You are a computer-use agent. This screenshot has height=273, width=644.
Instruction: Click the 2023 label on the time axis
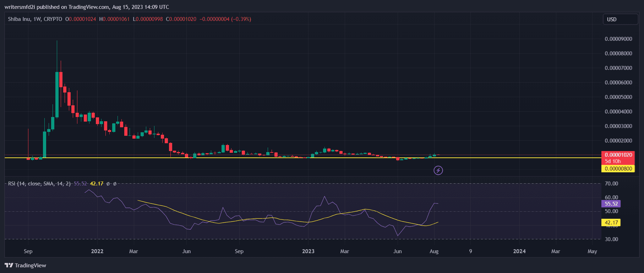(x=308, y=251)
